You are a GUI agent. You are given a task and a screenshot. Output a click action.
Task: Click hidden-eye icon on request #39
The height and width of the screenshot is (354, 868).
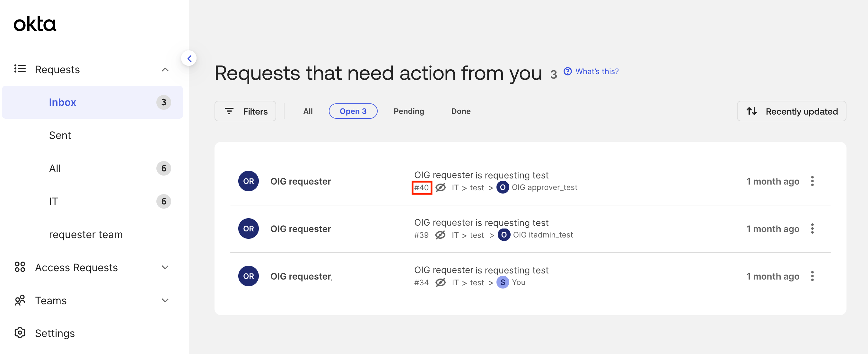point(440,235)
